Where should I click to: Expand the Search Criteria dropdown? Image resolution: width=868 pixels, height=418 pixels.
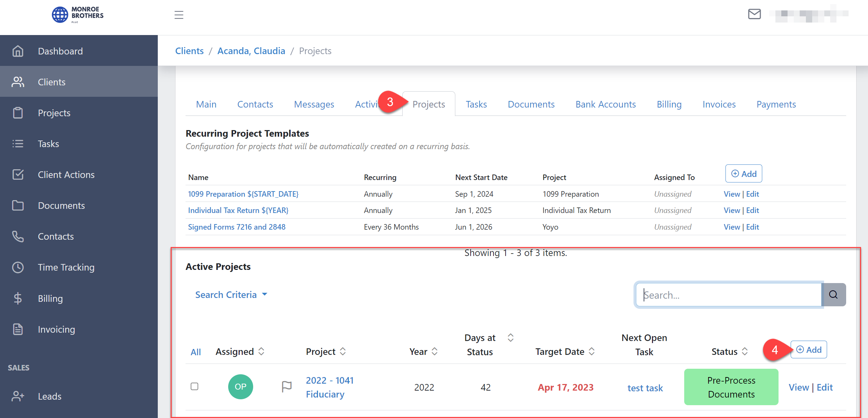point(231,295)
